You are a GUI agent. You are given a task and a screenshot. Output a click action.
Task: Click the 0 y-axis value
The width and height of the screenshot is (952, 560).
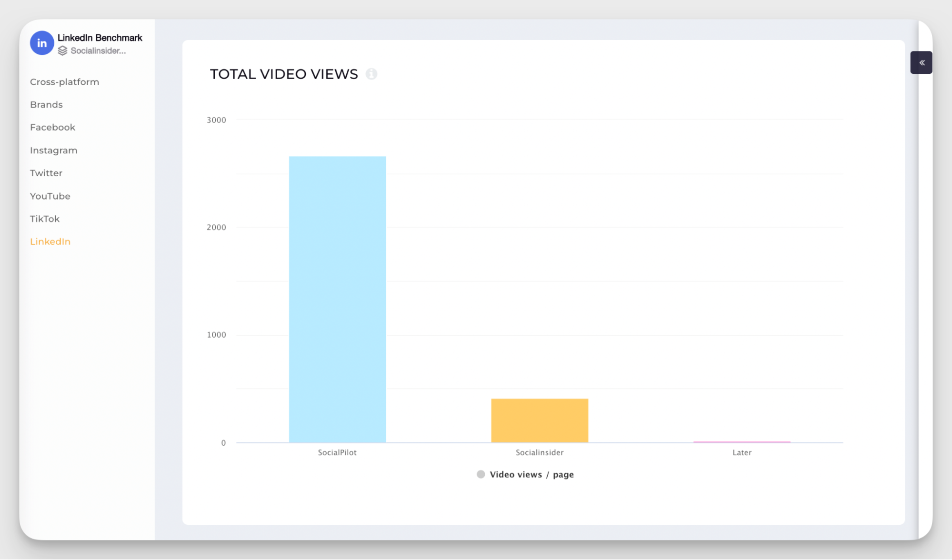pyautogui.click(x=223, y=443)
